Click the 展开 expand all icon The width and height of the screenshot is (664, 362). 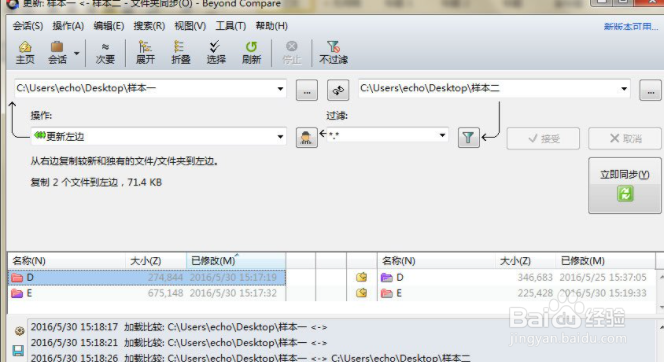click(x=145, y=53)
